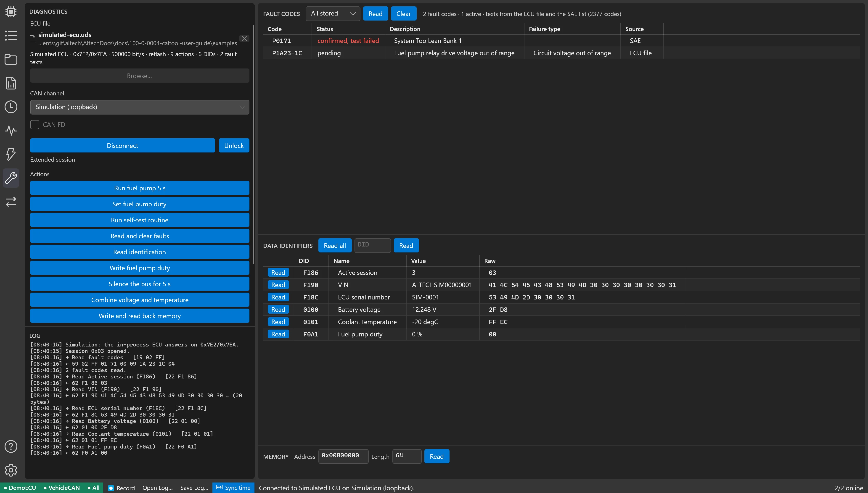Click the Record indicator icon
Viewport: 868px width, 493px height.
[x=111, y=488]
